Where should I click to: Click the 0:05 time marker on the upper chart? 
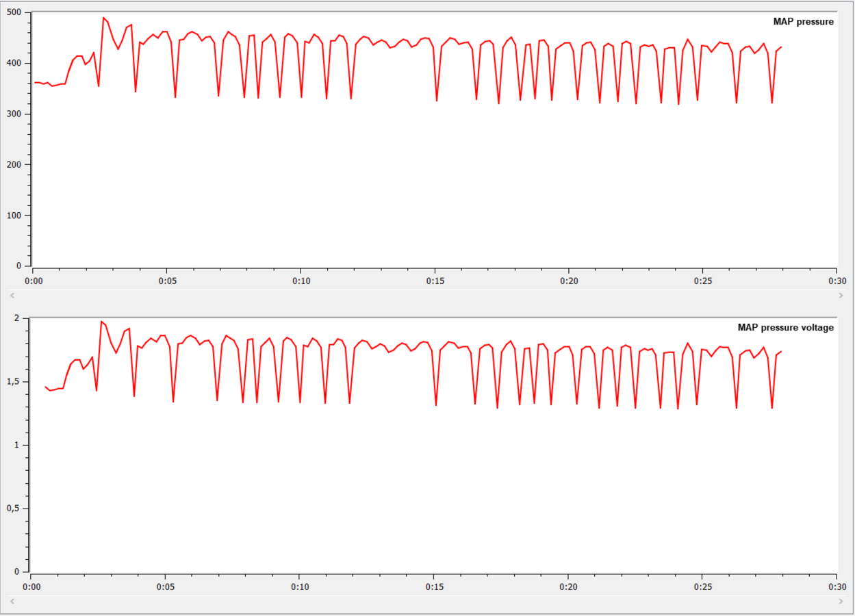click(166, 281)
